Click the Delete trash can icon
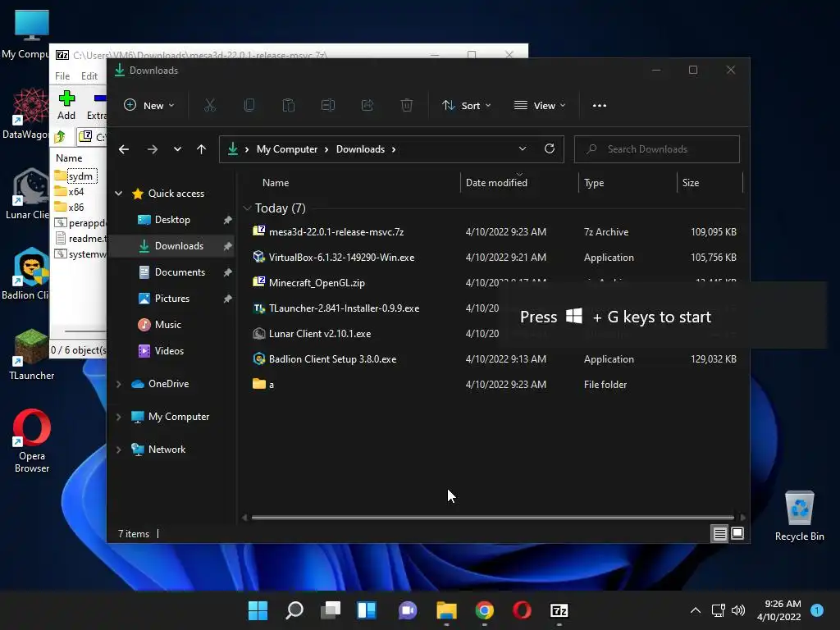The width and height of the screenshot is (840, 630). 407,106
